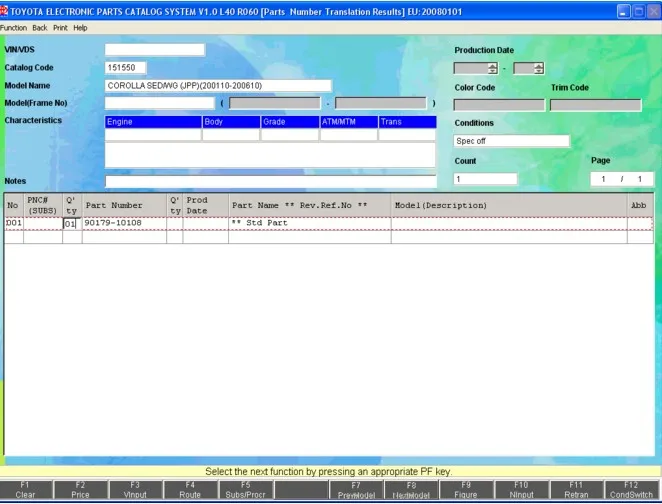Click the Color Code field
662x504 pixels.
pyautogui.click(x=499, y=105)
